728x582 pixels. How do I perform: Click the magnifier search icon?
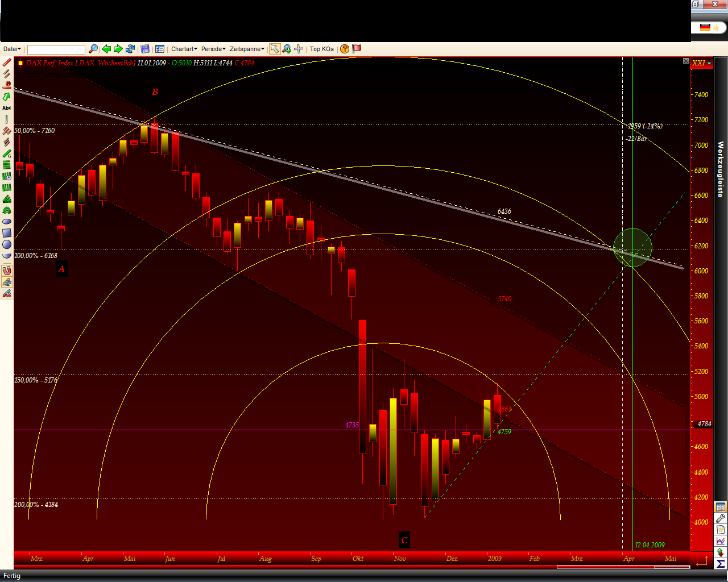pos(93,49)
